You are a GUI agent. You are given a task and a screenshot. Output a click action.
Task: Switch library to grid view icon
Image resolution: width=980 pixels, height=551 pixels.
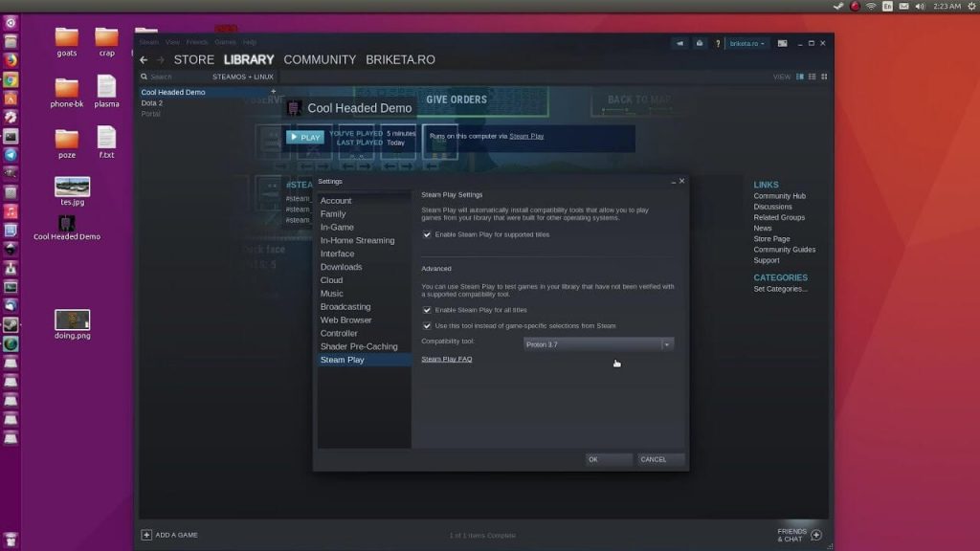pos(824,76)
